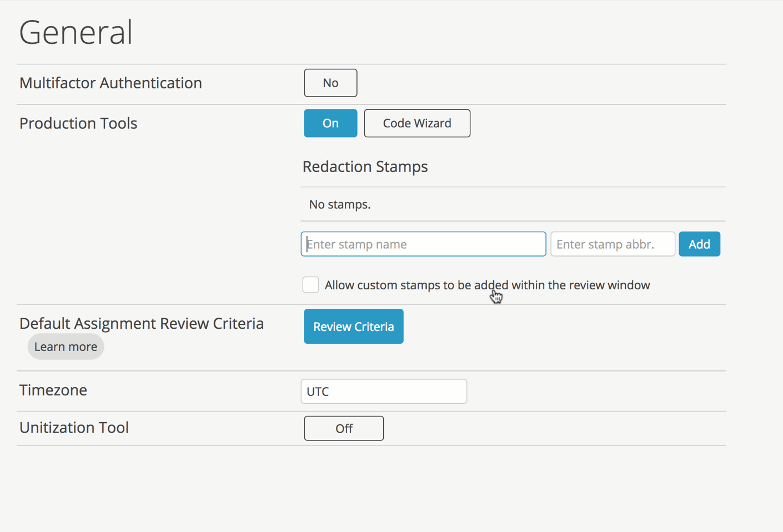
Task: Focus the Enter stamp name field
Action: tap(423, 244)
